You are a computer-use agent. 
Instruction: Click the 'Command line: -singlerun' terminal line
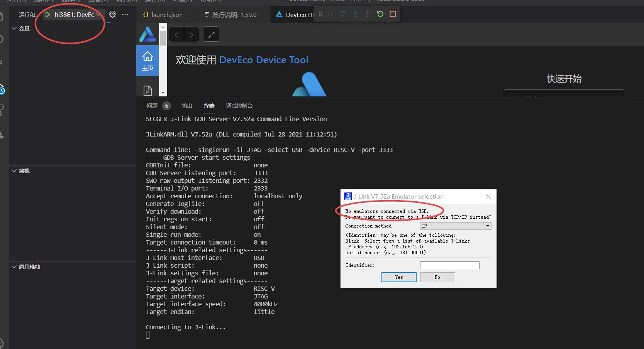tap(269, 150)
